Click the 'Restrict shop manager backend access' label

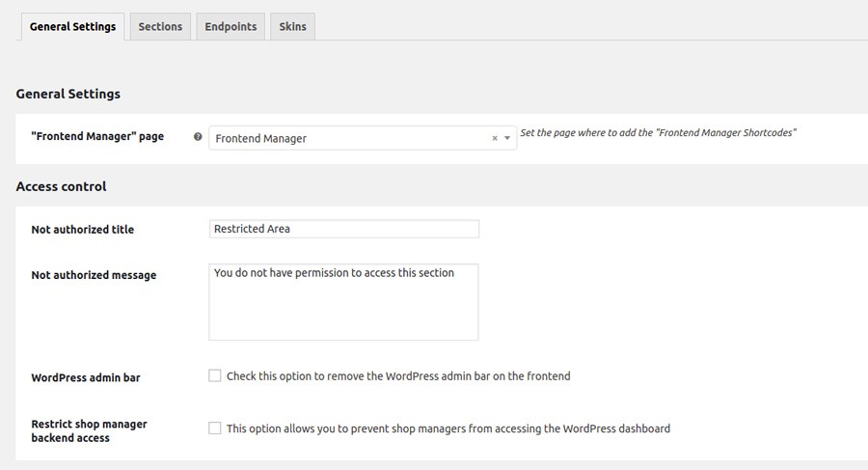tap(89, 430)
